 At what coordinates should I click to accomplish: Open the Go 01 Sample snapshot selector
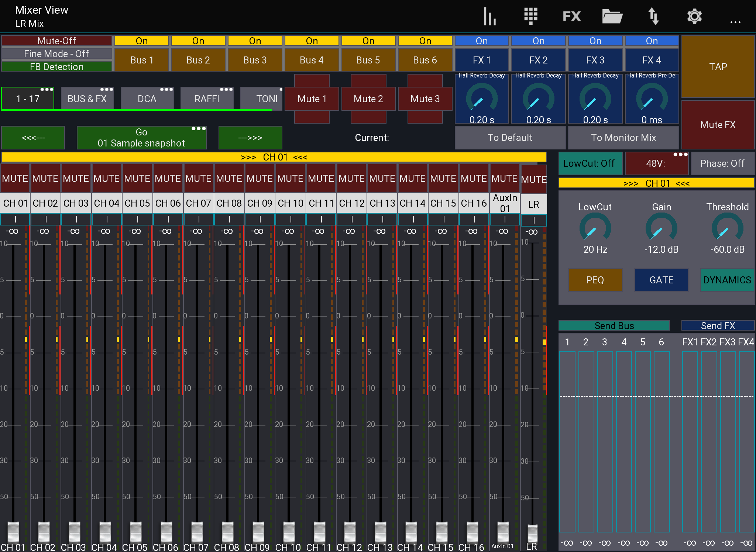pos(141,138)
